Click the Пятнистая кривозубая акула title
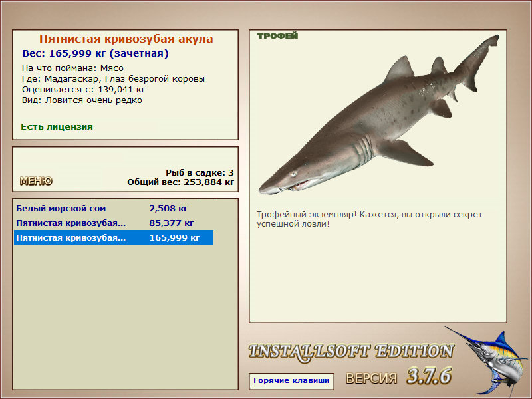This screenshot has width=532, height=399. [x=126, y=39]
